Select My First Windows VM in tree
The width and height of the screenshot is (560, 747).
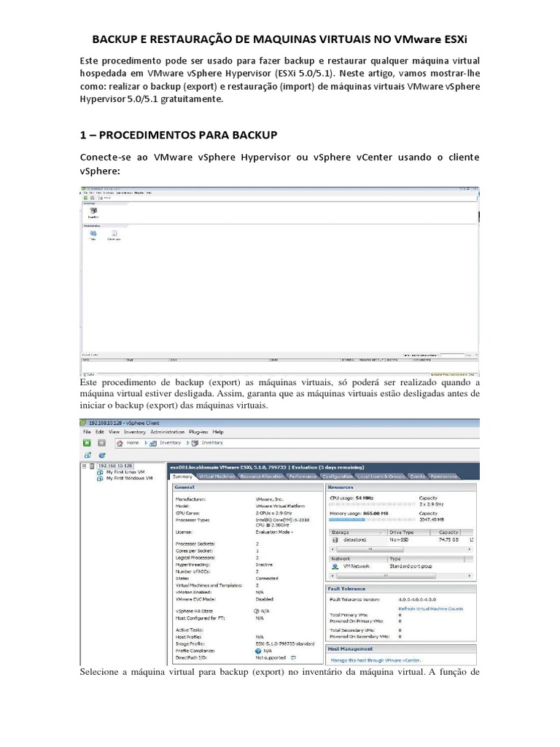[x=129, y=479]
